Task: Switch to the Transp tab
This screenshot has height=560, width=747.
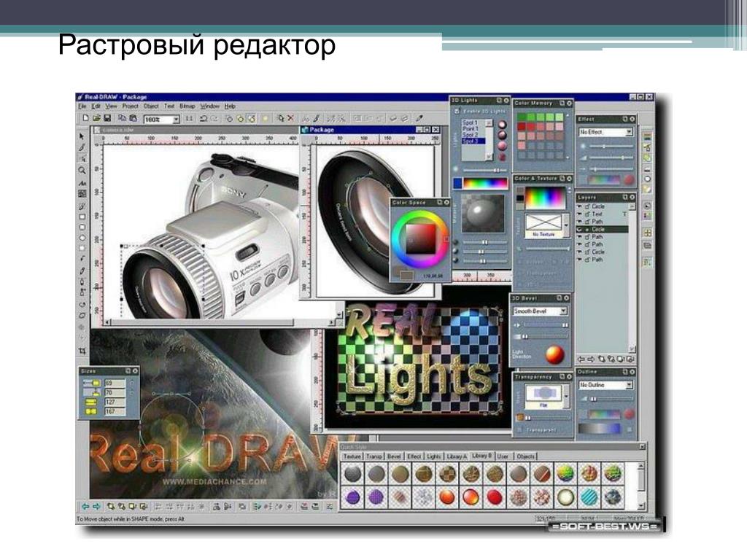Action: (374, 456)
